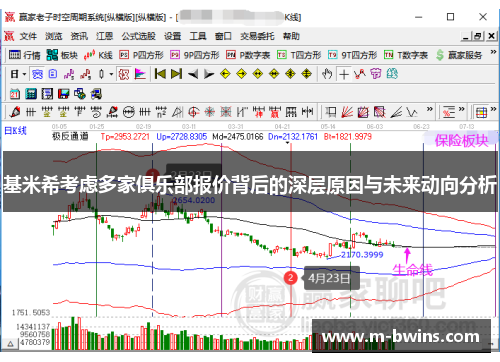
Task: Toggle the highlighted chart overlay icon beside 日
Action: [37, 74]
